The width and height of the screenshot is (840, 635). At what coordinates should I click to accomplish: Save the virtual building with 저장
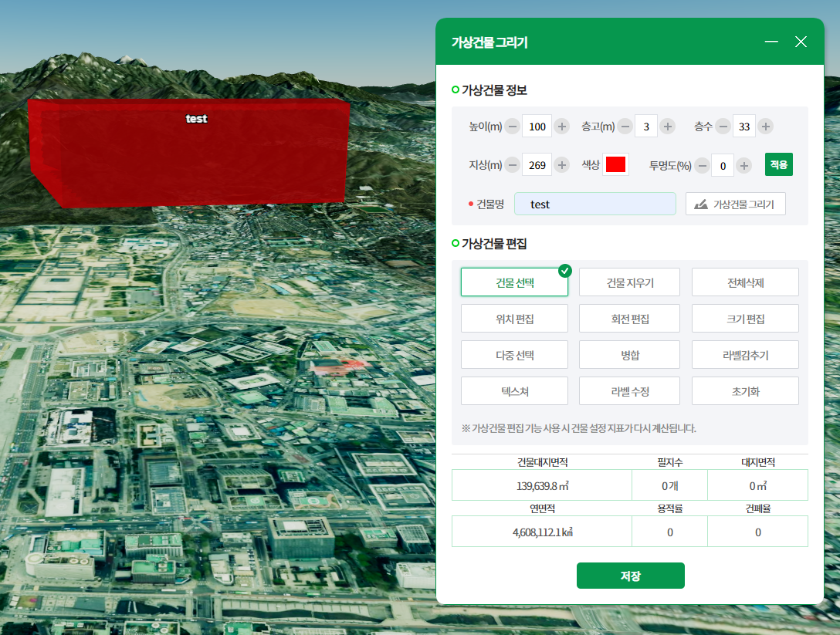point(631,576)
